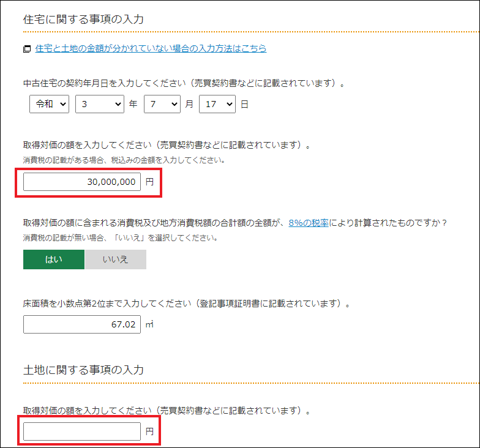Click the floor area field showing 67.02
Viewport: 480px width, 448px height.
(82, 324)
